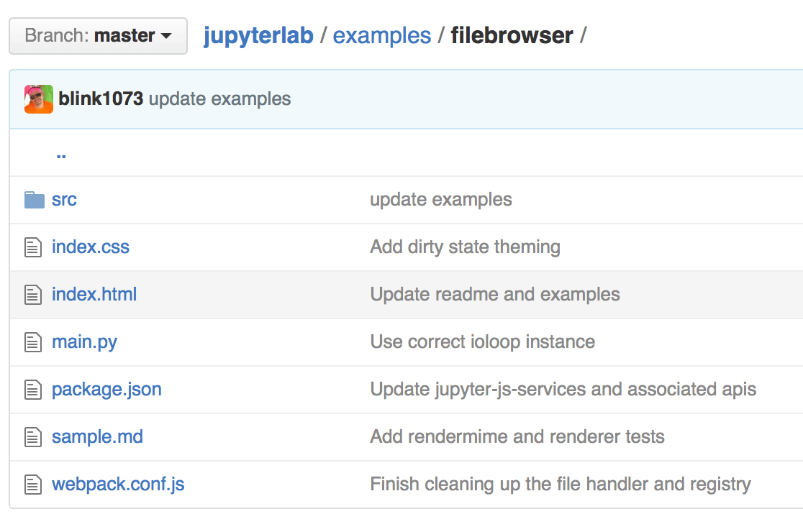The width and height of the screenshot is (803, 532).
Task: Open the jupyterlab repository link
Action: (x=258, y=35)
